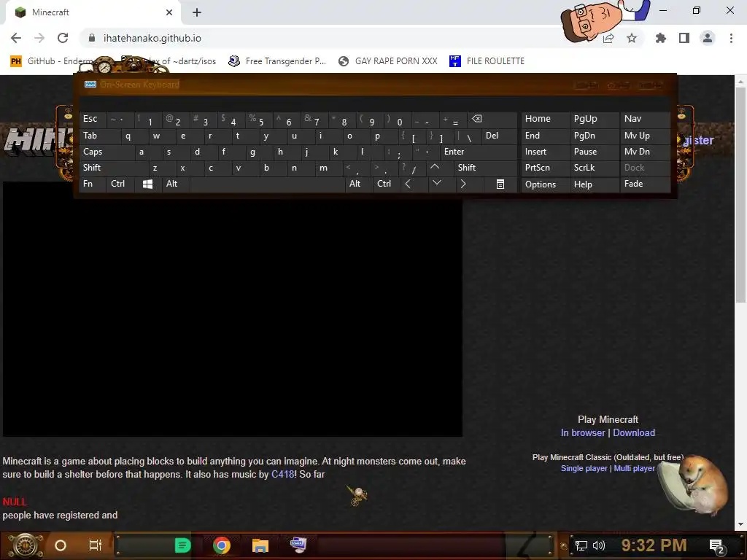Close the Minecraft browser tab
Image resolution: width=747 pixels, height=560 pixels.
coord(169,12)
